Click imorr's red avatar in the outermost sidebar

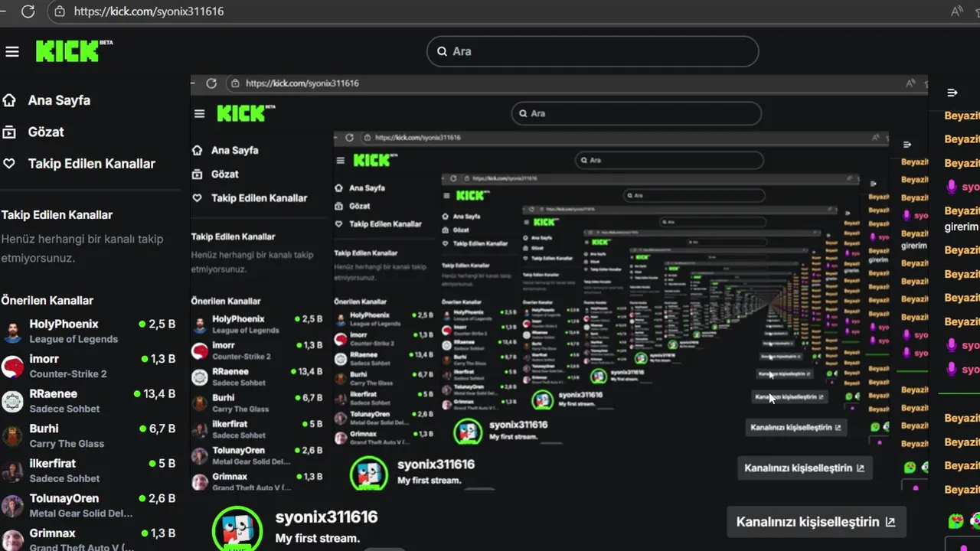(12, 367)
